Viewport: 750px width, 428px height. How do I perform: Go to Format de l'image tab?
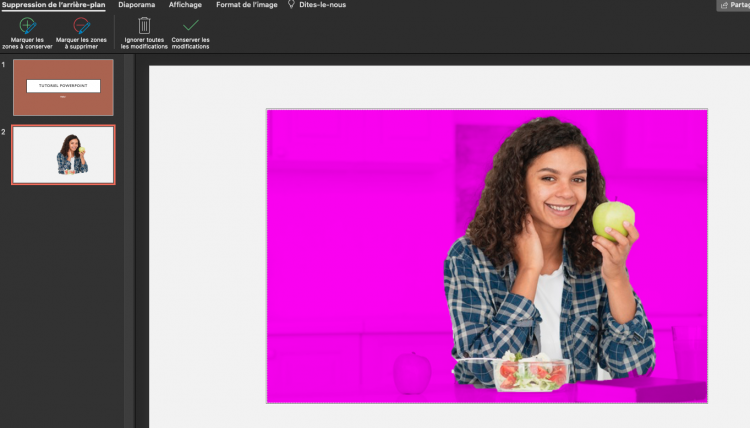(247, 5)
